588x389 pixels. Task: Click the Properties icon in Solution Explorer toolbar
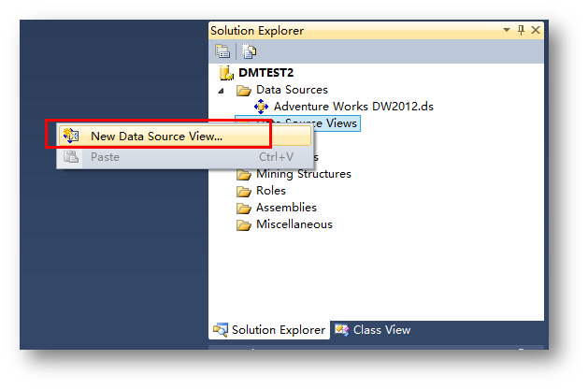[x=222, y=51]
